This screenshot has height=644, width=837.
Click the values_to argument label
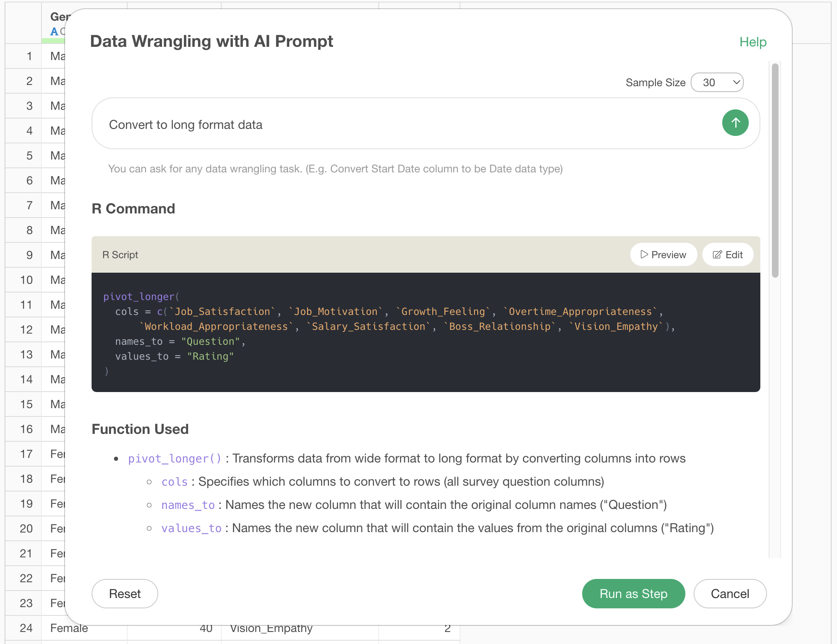(x=191, y=528)
